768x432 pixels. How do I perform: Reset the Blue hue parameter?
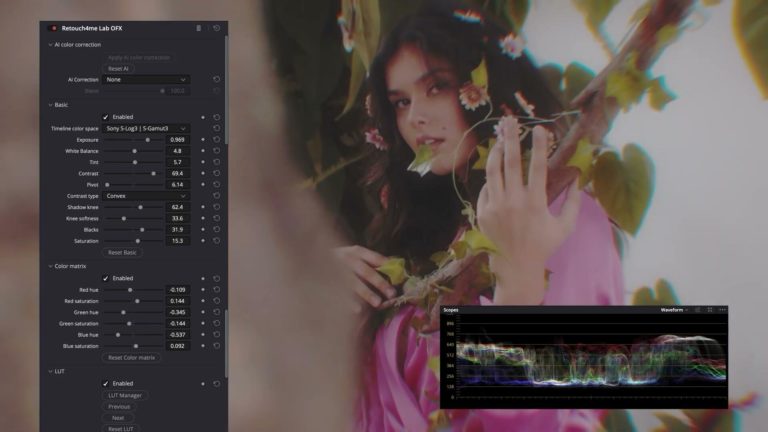pyautogui.click(x=216, y=335)
